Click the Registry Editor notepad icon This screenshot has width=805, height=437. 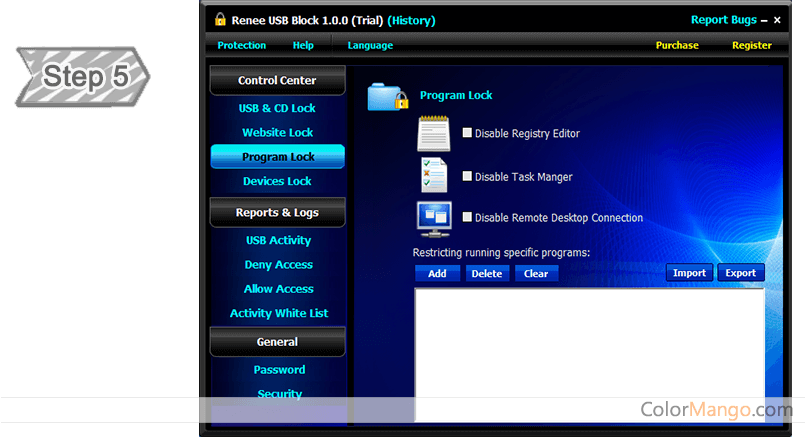434,133
